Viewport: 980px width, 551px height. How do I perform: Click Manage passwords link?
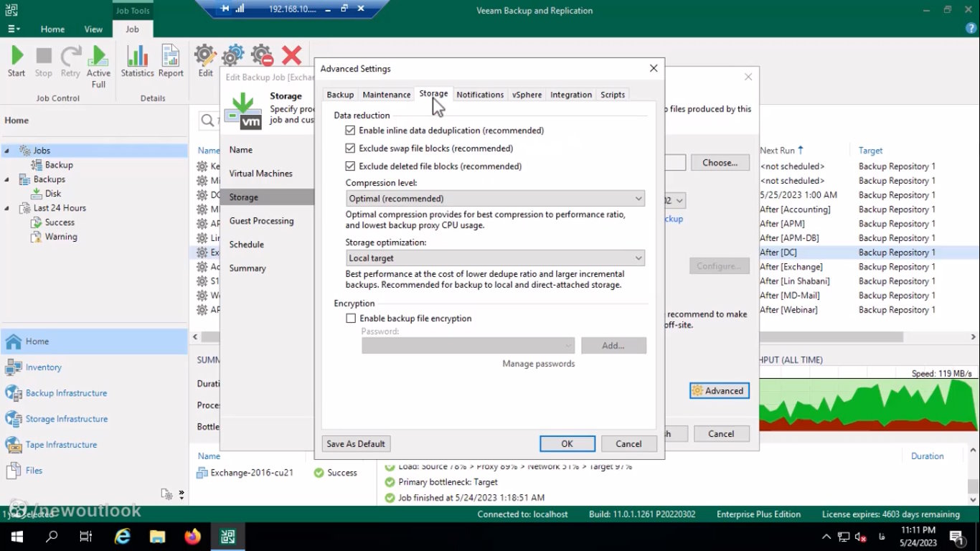(x=539, y=364)
